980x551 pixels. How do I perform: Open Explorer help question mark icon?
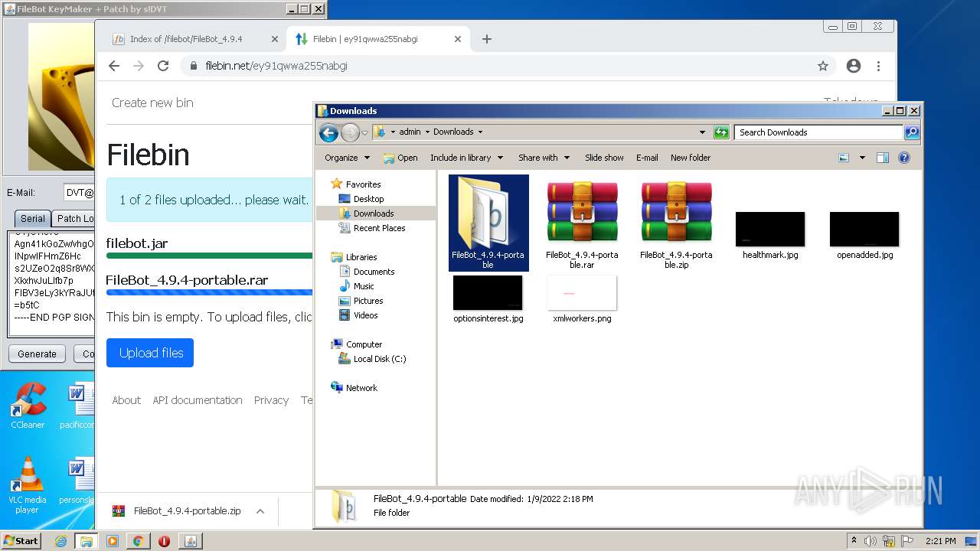(904, 158)
